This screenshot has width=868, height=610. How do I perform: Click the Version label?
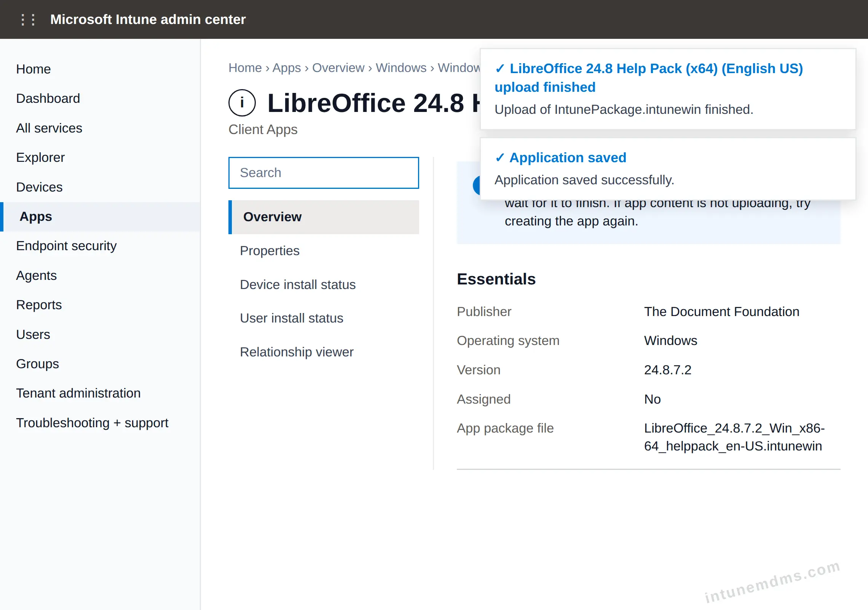tap(479, 370)
